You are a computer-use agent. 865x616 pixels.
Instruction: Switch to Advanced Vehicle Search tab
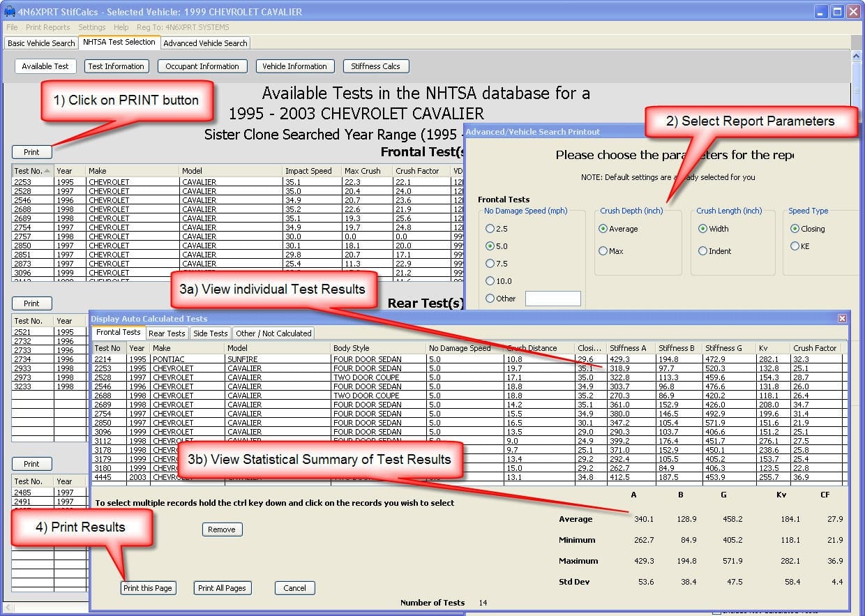coord(205,43)
